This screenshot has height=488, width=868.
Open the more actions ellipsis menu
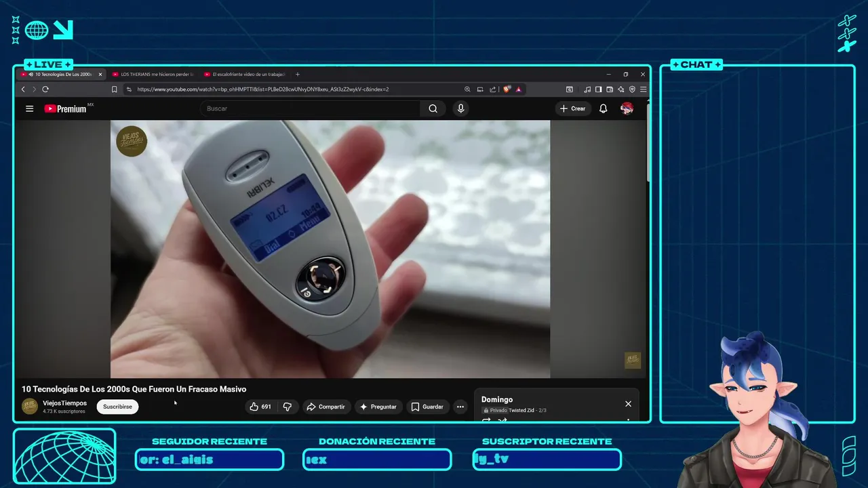click(x=460, y=407)
